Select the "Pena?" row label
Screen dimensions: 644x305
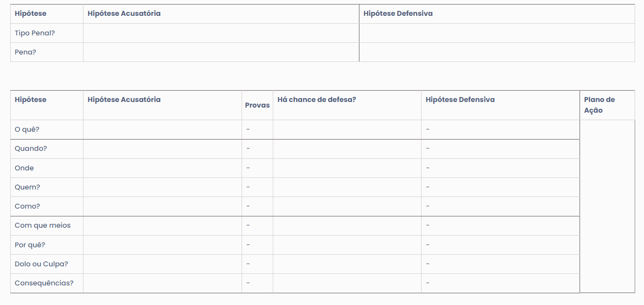26,52
